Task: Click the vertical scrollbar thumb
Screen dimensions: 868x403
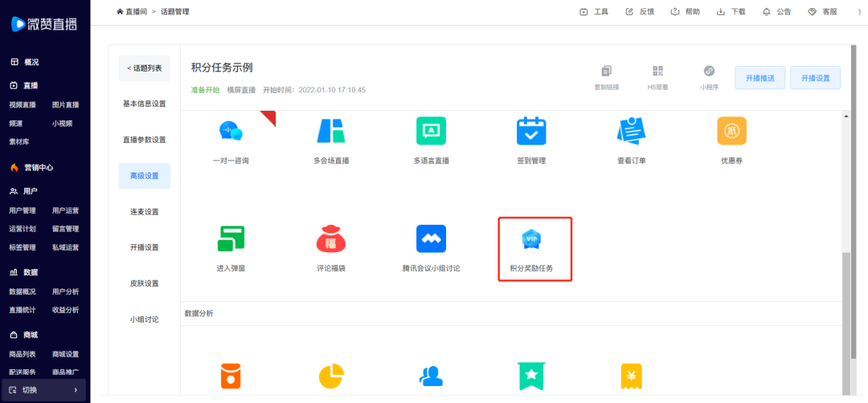Action: [x=845, y=321]
